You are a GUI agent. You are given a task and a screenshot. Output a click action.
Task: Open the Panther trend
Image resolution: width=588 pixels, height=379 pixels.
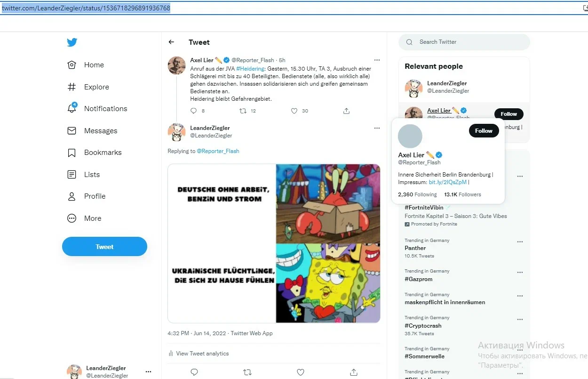(415, 248)
